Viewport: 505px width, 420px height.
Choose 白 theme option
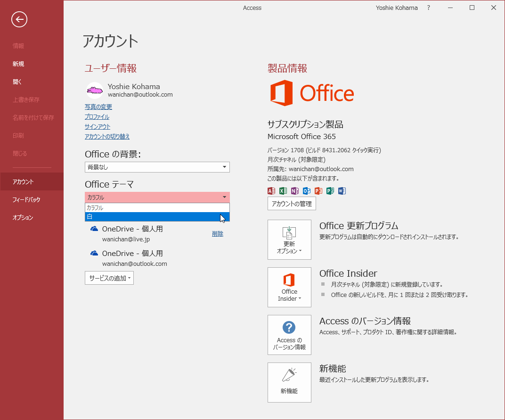point(157,217)
